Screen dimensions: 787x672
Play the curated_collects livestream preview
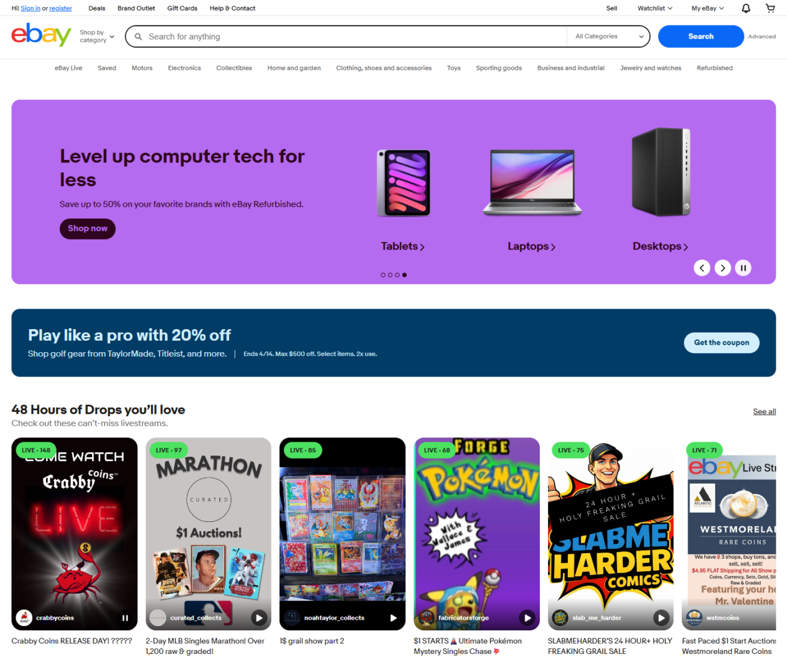pyautogui.click(x=259, y=618)
